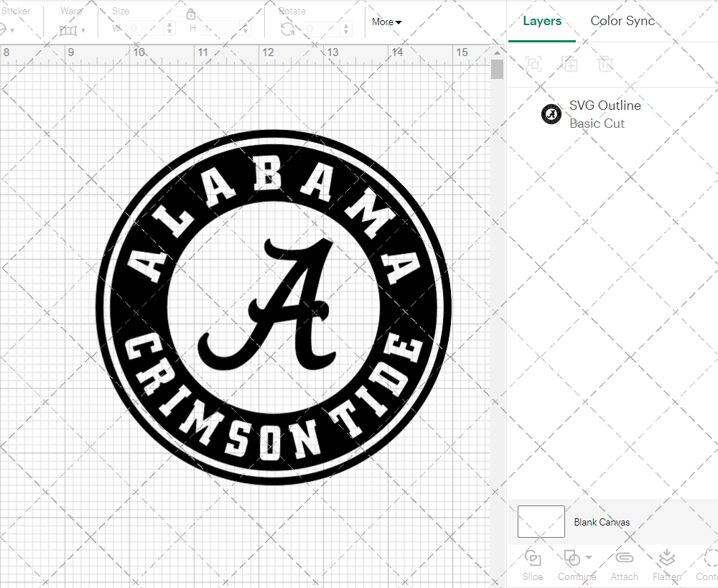The image size is (718, 588).
Task: Click the Blank Canvas label
Action: pos(602,522)
